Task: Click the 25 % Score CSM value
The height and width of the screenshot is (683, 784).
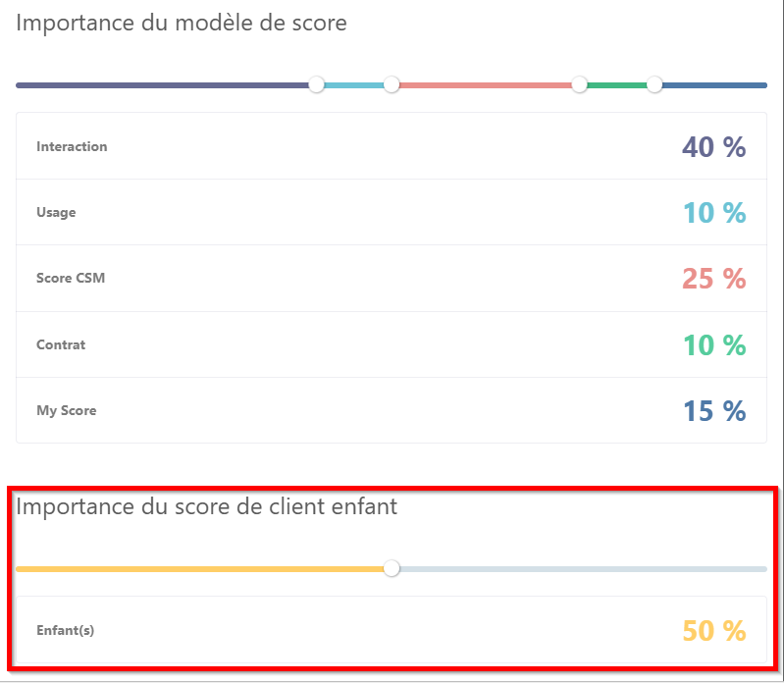Action: [713, 279]
